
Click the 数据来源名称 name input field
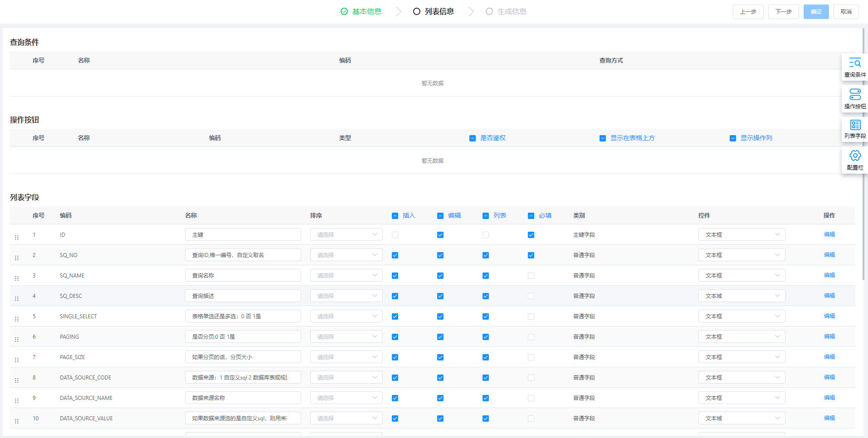(243, 398)
